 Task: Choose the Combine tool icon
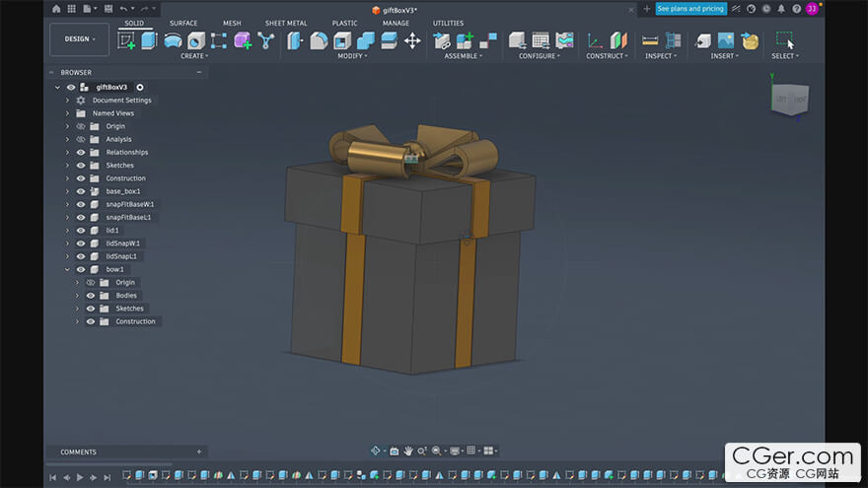[365, 40]
